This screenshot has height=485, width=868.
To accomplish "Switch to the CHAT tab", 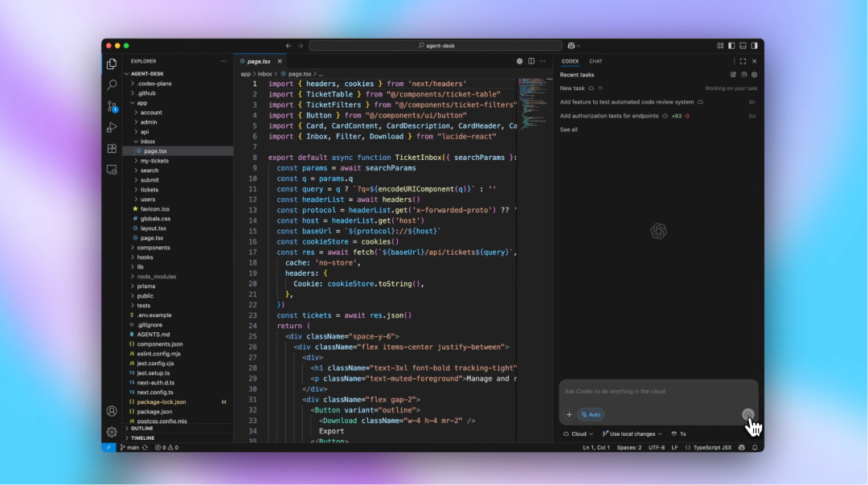I will point(596,61).
